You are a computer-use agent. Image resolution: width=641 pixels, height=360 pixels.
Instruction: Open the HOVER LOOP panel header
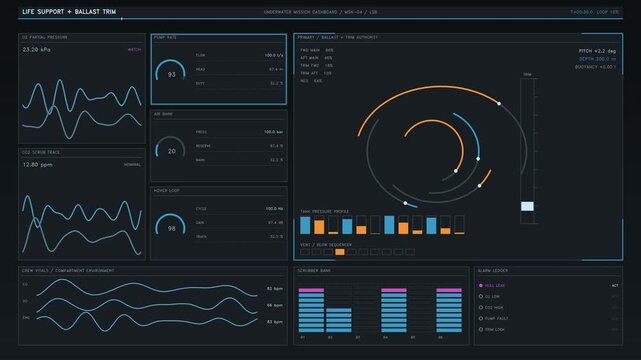pyautogui.click(x=166, y=190)
